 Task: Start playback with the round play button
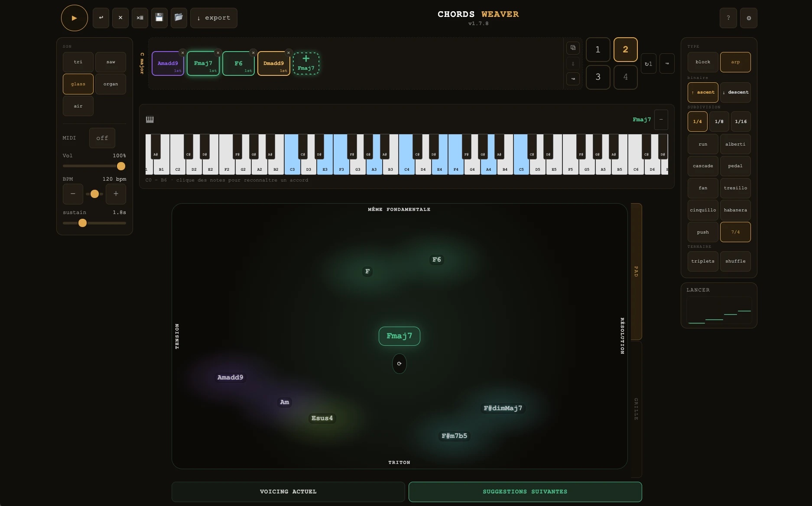(75, 18)
